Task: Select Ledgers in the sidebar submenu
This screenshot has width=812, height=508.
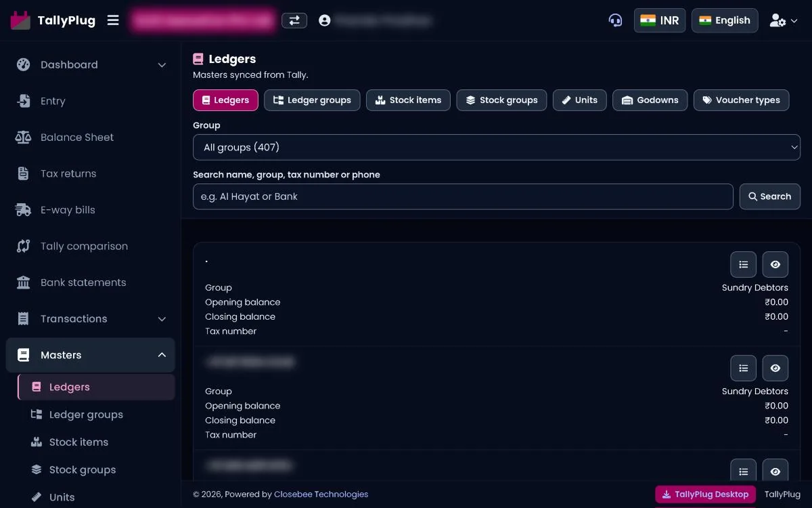Action: tap(96, 387)
